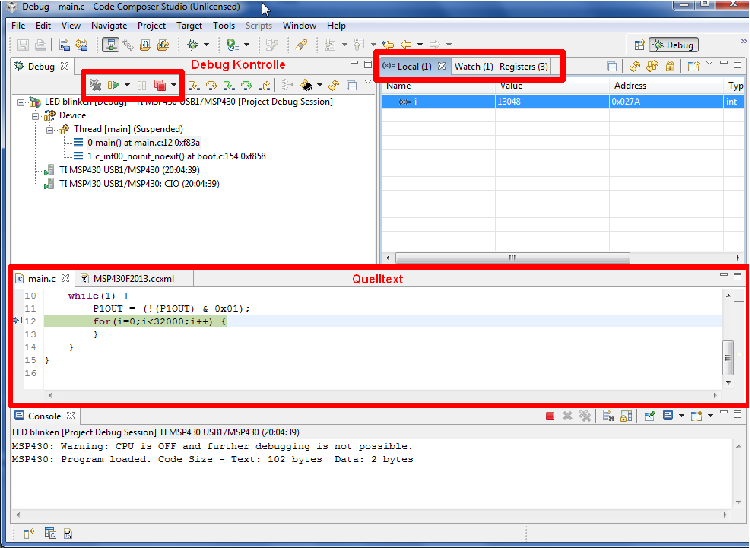Open the Target menu
Image resolution: width=750 pixels, height=548 pixels.
(190, 25)
